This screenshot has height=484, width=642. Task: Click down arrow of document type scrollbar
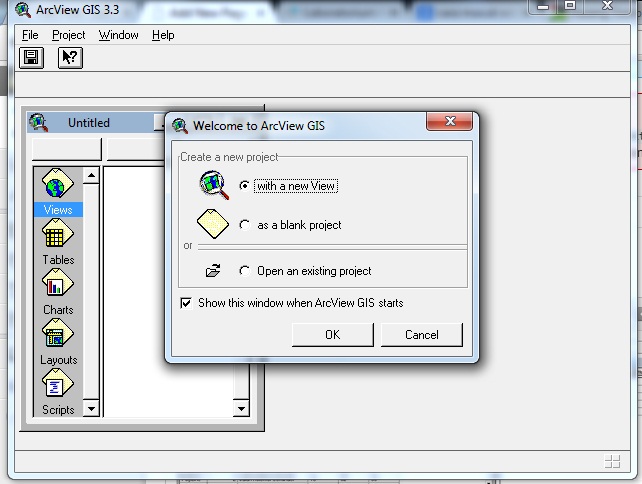point(91,408)
